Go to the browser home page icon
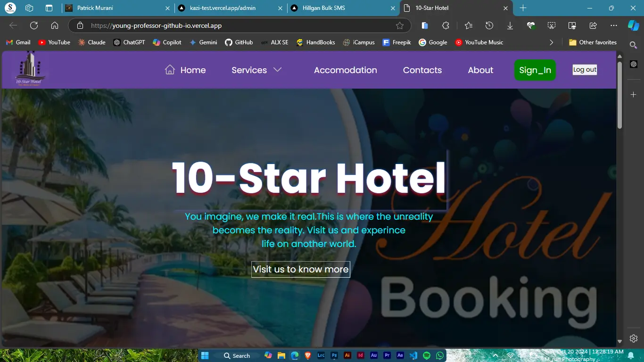Screen dimensions: 644x362 [x=55, y=25]
